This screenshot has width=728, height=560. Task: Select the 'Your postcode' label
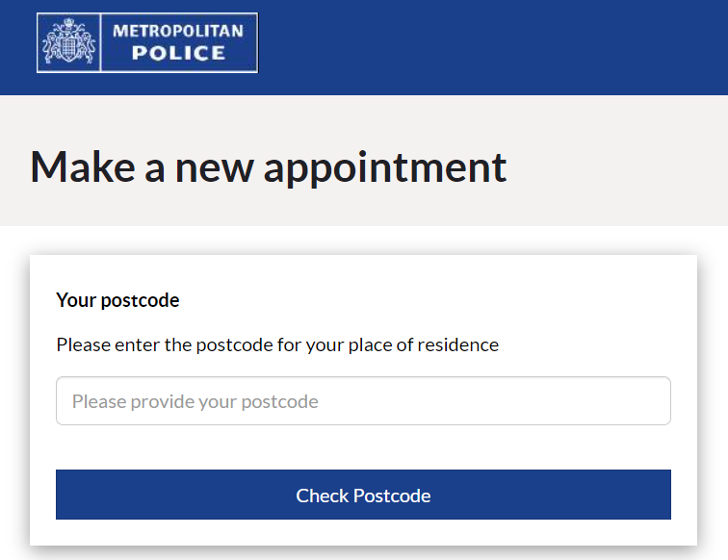coord(117,300)
